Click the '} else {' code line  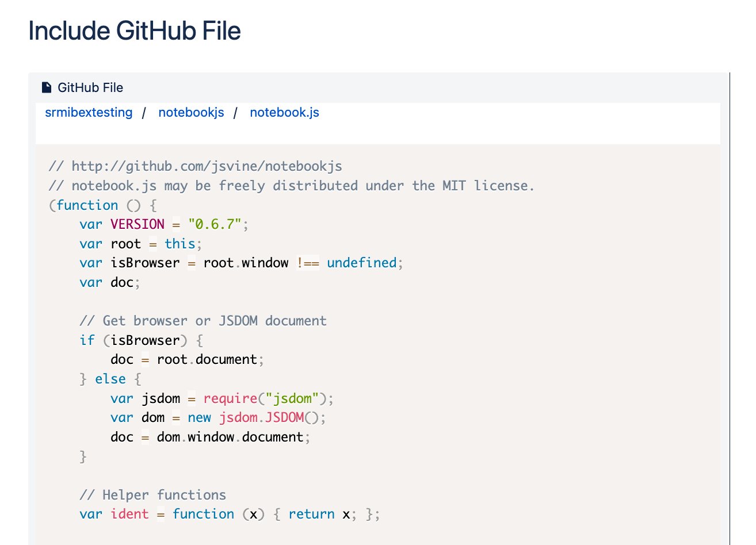point(110,379)
